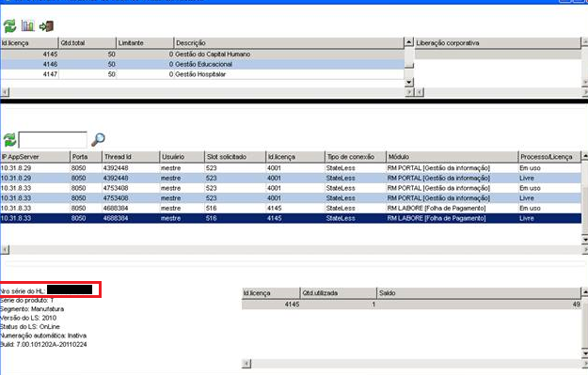This screenshot has height=375, width=588.
Task: Focus the connection search text field
Action: (x=53, y=140)
